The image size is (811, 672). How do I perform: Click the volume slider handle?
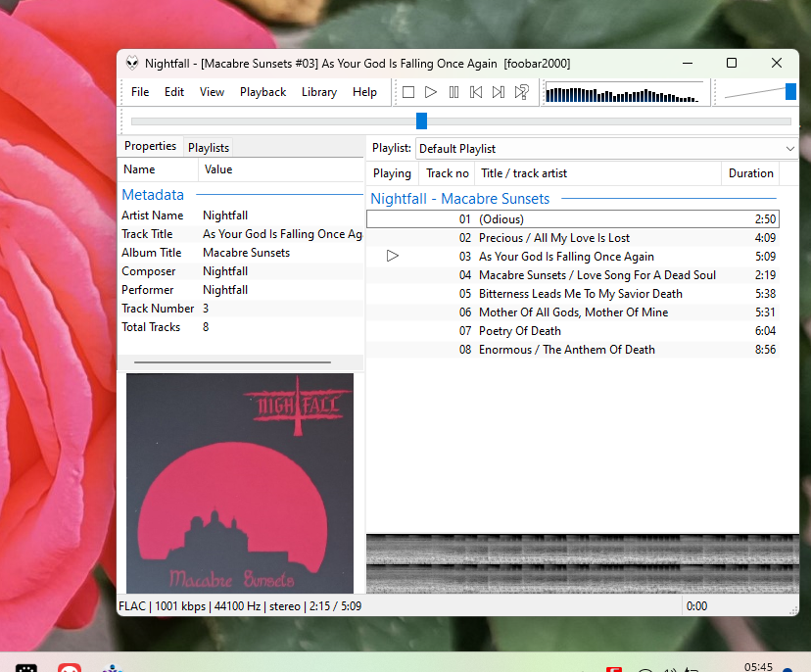coord(790,92)
